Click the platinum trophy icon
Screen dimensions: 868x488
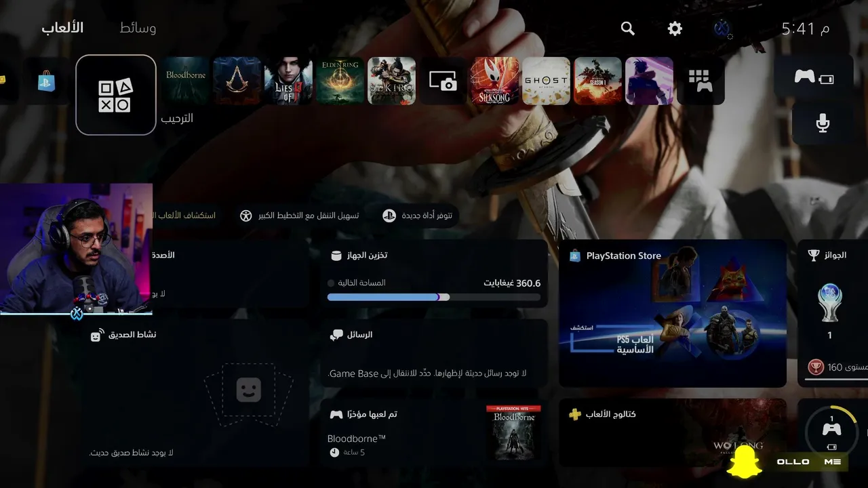[830, 301]
